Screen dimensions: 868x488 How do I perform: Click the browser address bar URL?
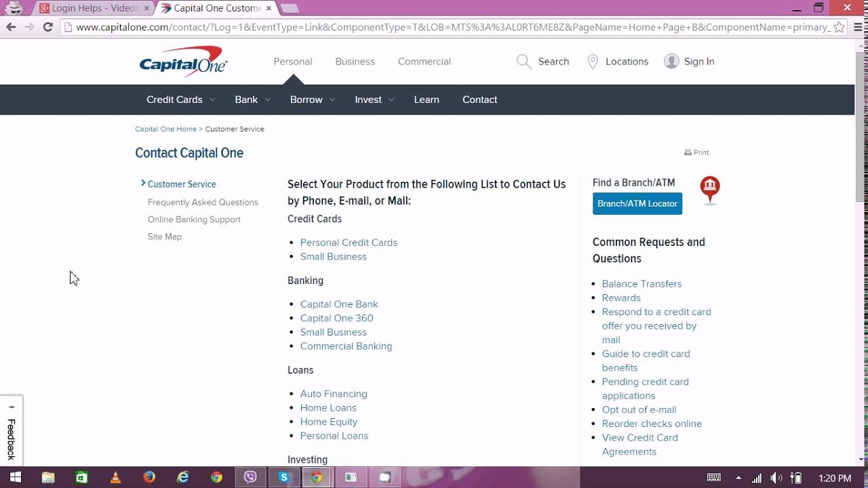tap(453, 27)
